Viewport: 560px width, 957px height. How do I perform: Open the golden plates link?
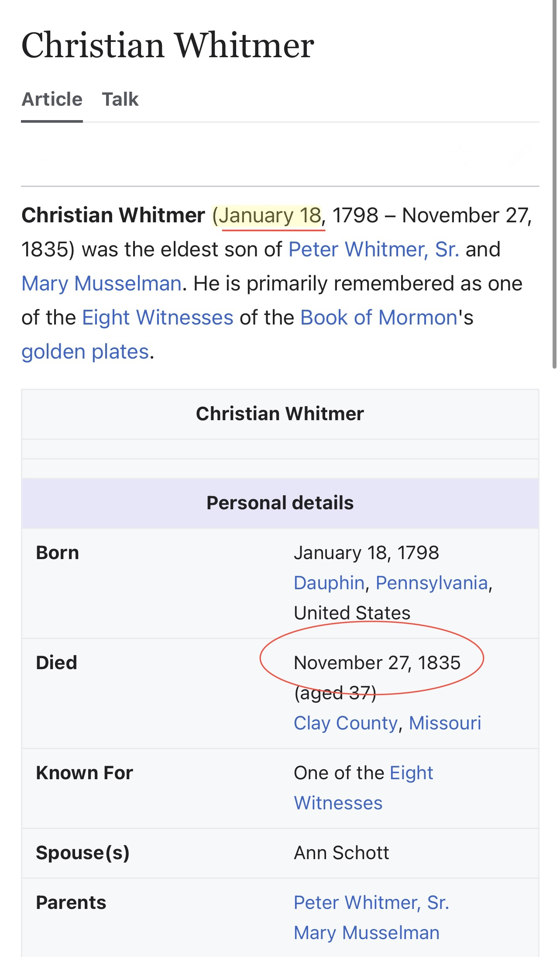coord(85,352)
